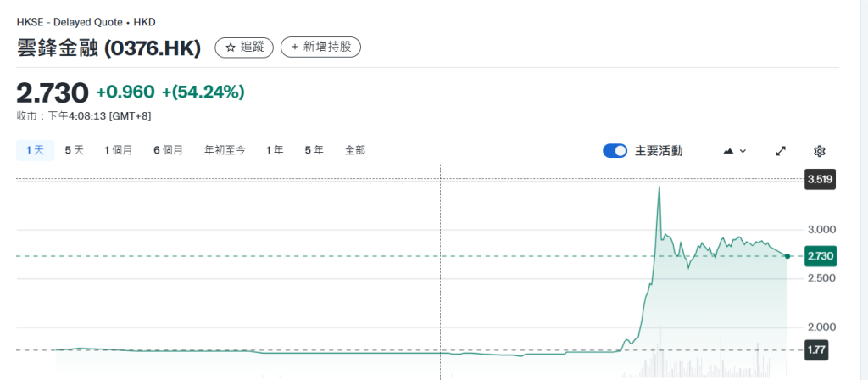Click the area chart type icon
868x380 pixels.
728,151
